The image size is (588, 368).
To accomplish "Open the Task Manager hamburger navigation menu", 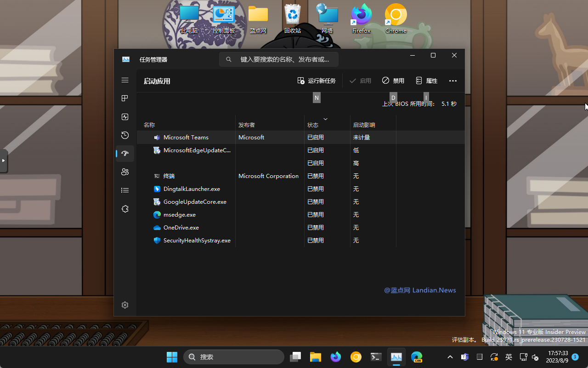I will point(125,80).
